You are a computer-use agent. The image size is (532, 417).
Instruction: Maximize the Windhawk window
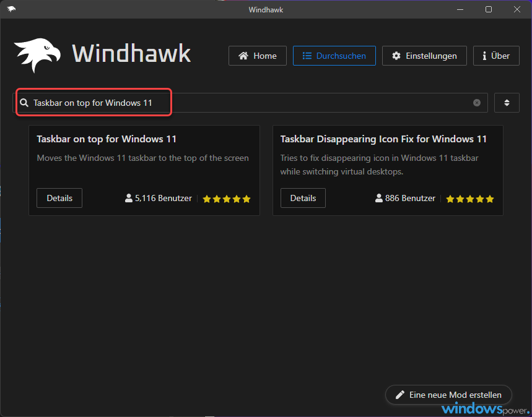[489, 9]
